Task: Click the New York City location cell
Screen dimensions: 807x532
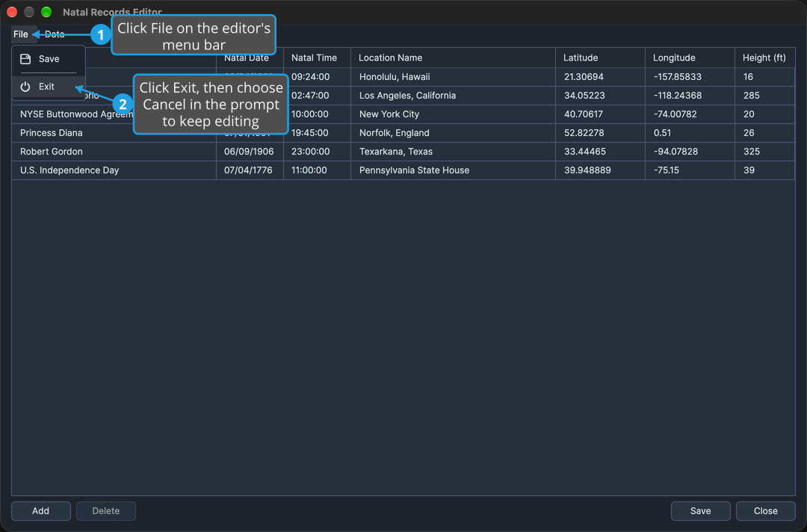Action: (453, 114)
